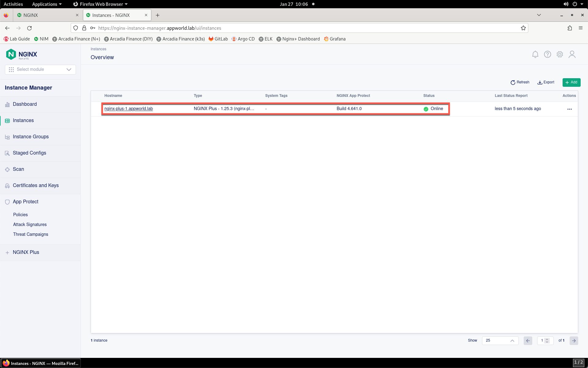Open Argo CD bookmark
This screenshot has height=368, width=588.
coord(243,39)
